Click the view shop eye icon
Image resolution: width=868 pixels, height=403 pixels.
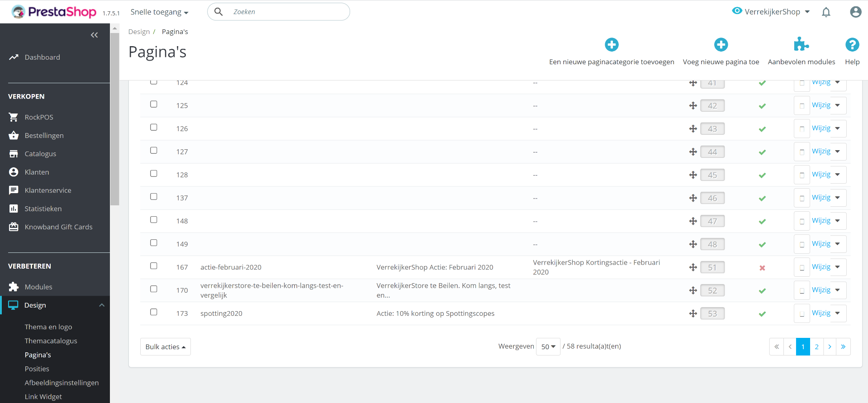pyautogui.click(x=737, y=11)
